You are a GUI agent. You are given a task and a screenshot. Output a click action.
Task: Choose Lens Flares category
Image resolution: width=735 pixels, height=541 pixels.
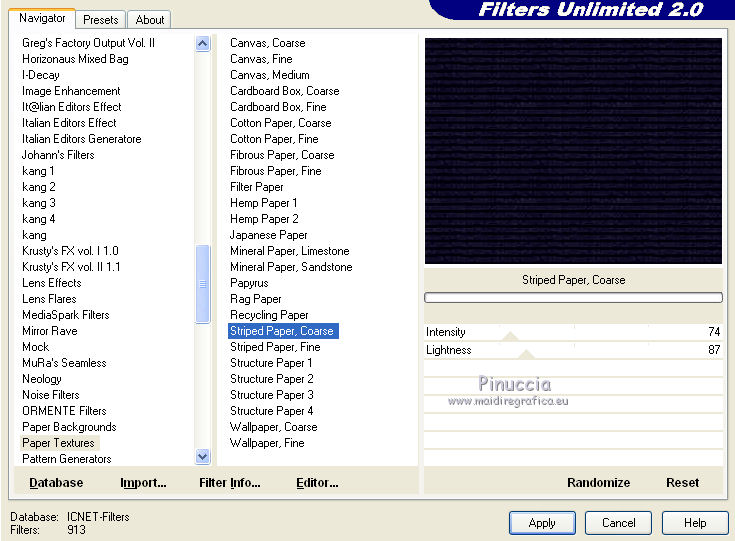tap(49, 299)
